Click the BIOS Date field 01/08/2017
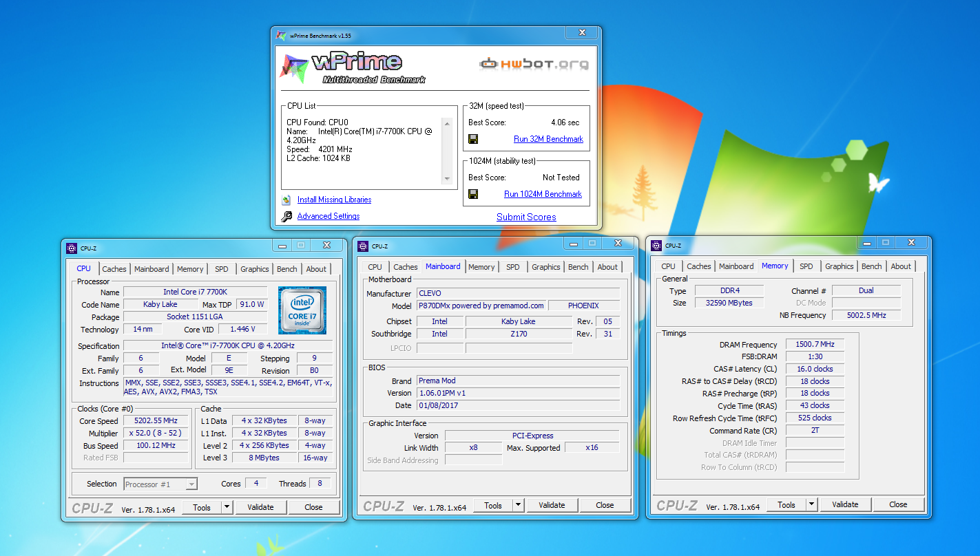This screenshot has height=556, width=980. point(518,405)
